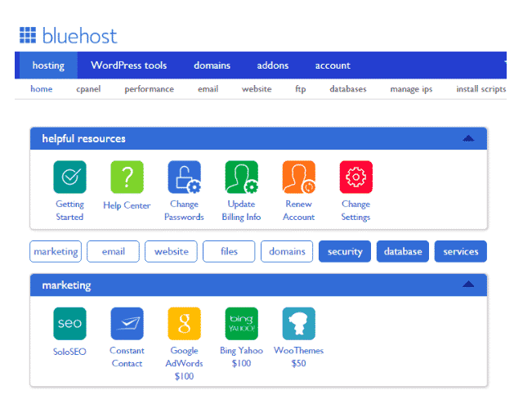Select the cpanel submenu item

88,89
